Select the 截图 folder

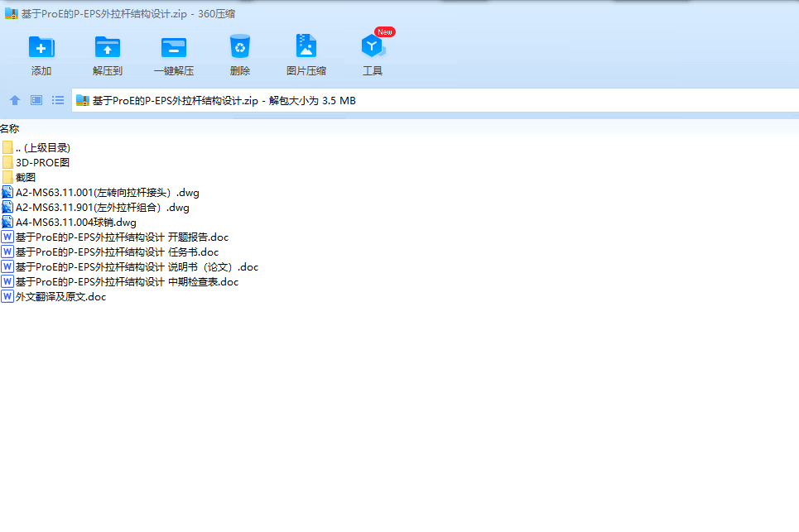coord(18,177)
